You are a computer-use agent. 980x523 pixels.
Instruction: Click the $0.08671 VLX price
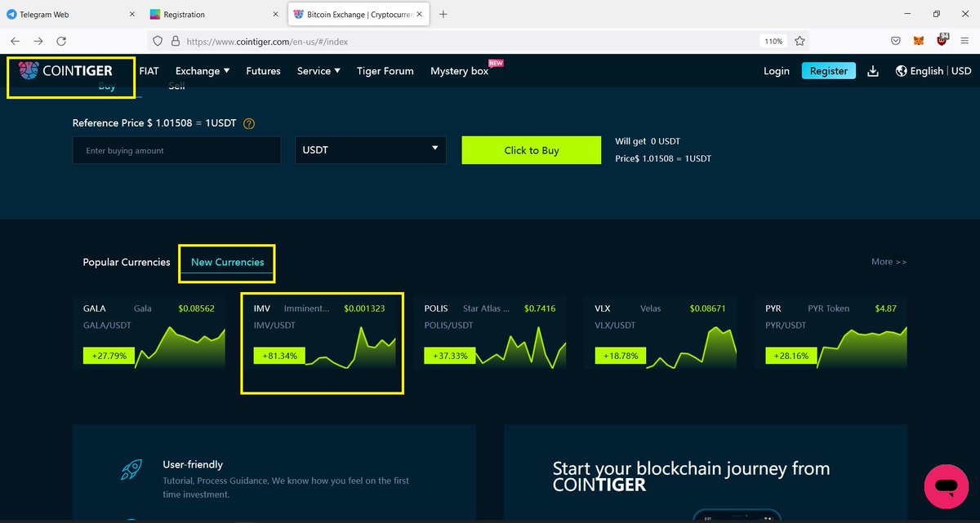[x=708, y=308]
